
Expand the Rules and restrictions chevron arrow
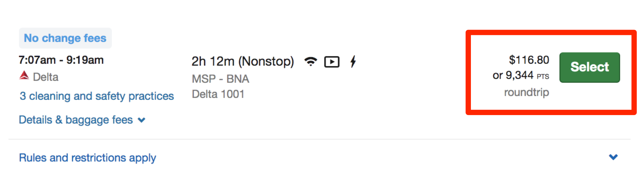pos(613,157)
